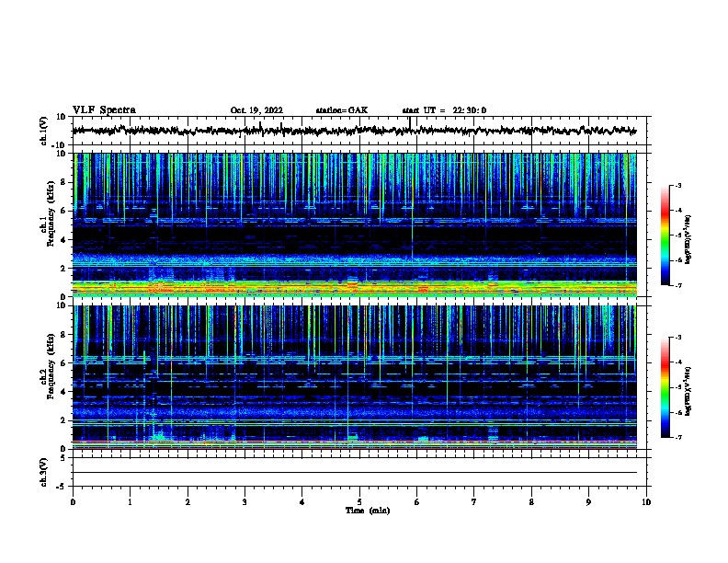
Task: Click the "ch.3(V)" axis label
Action: (x=44, y=472)
